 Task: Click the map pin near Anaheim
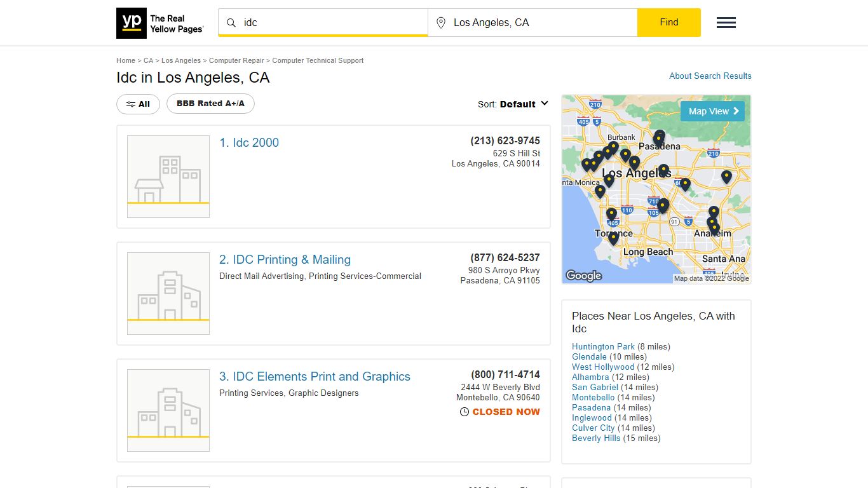[x=714, y=227]
